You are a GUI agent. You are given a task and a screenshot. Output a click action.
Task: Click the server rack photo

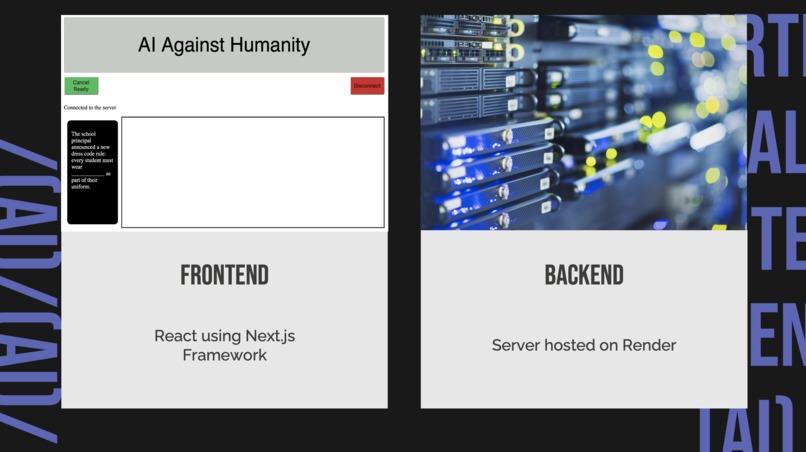click(x=584, y=122)
